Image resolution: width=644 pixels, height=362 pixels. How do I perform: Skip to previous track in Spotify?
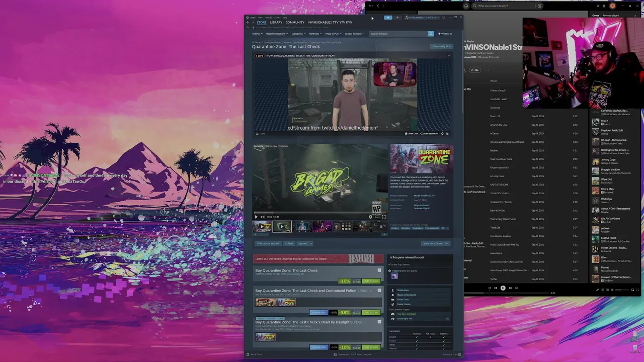tap(496, 288)
